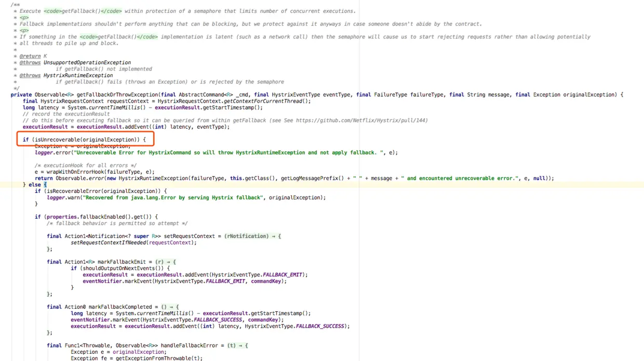Click 'Func1<Throwable, Observable<R>>' type declaration
Viewport: 644px width, 361px height.
click(x=111, y=345)
